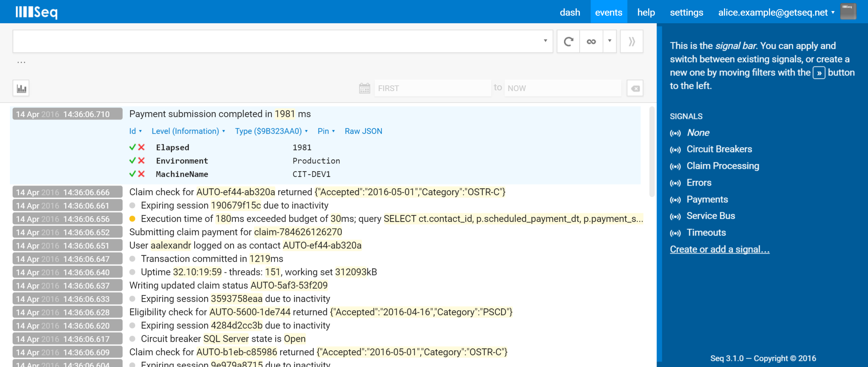Image resolution: width=868 pixels, height=367 pixels.
Task: Select the events tab
Action: tap(609, 12)
